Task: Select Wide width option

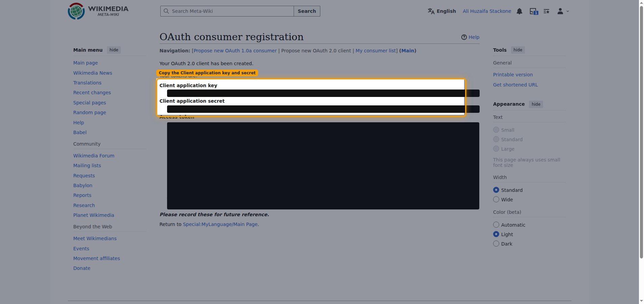Action: (496, 199)
